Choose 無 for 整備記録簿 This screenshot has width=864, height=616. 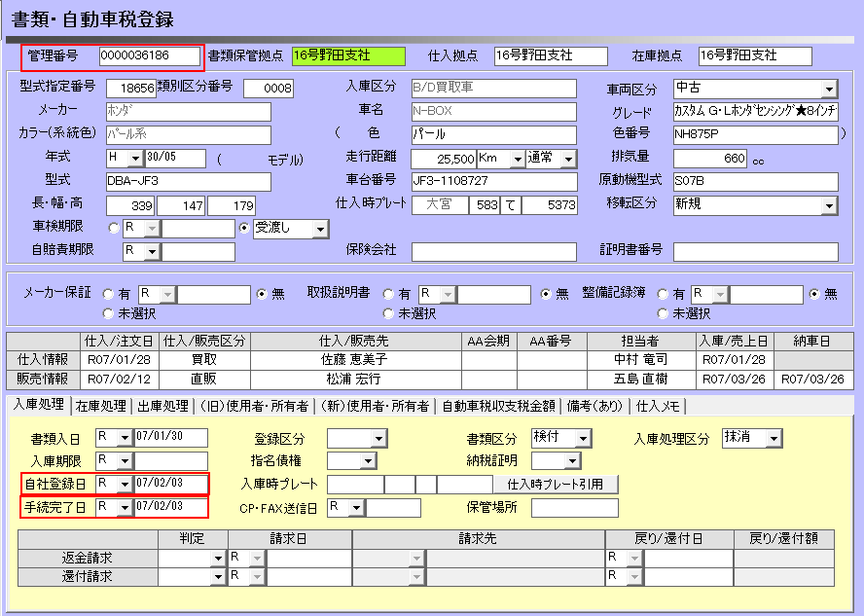(814, 294)
